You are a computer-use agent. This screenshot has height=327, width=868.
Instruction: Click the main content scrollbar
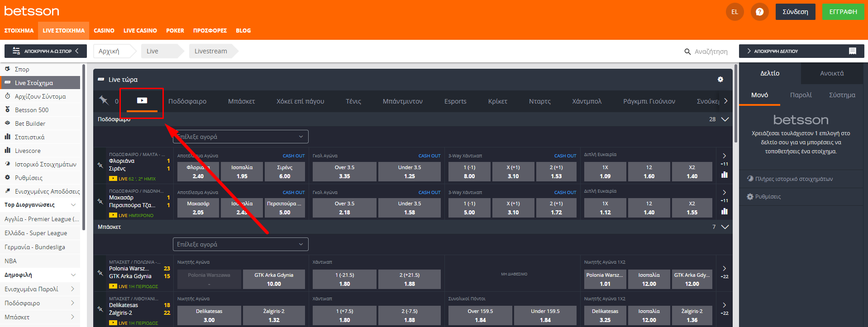tap(736, 104)
